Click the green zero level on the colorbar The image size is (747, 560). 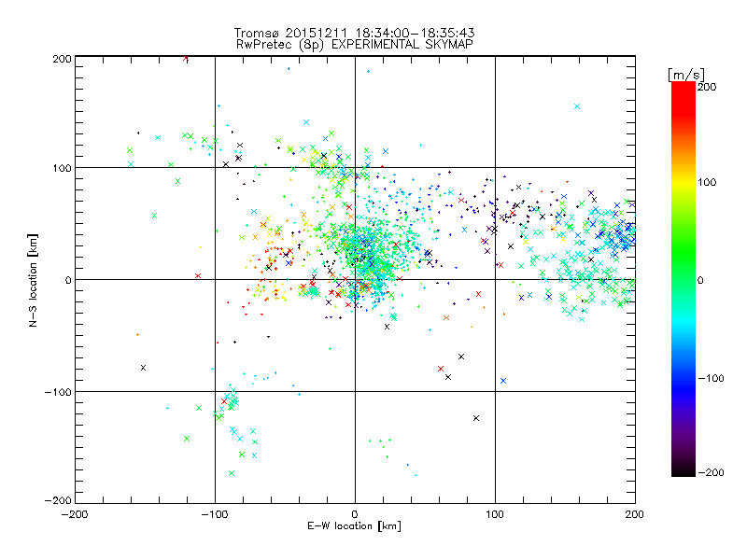tap(684, 279)
